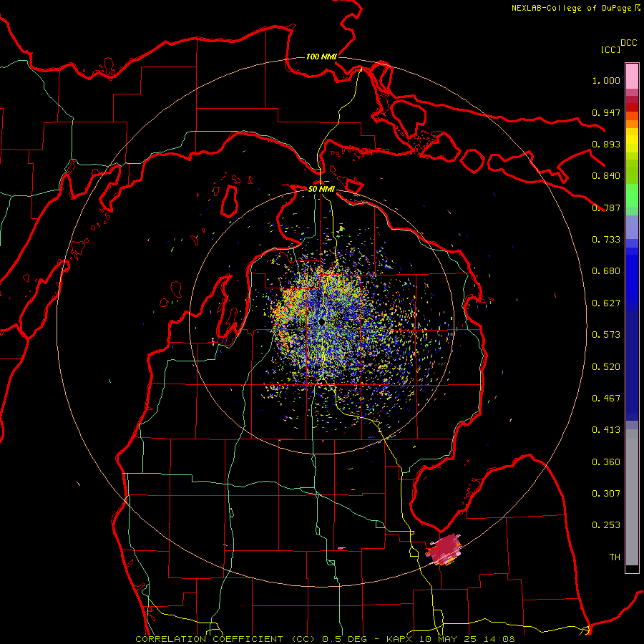The height and width of the screenshot is (644, 644).
Task: Click the 0.520 scale value
Action: coord(606,367)
